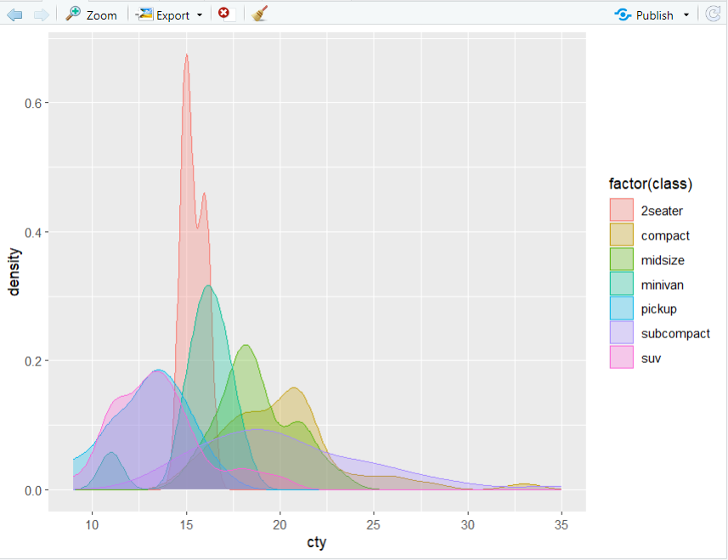Click the subcompact legend label

pos(675,334)
